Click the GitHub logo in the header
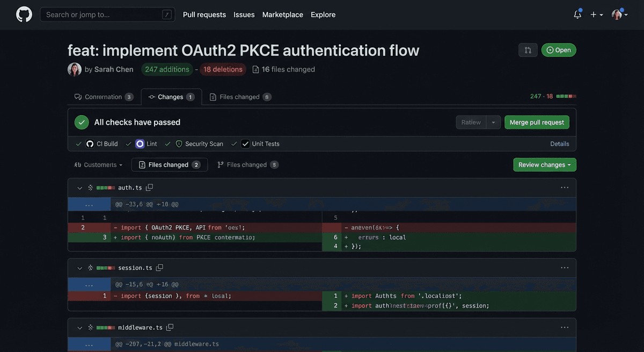The height and width of the screenshot is (352, 644). pyautogui.click(x=24, y=13)
